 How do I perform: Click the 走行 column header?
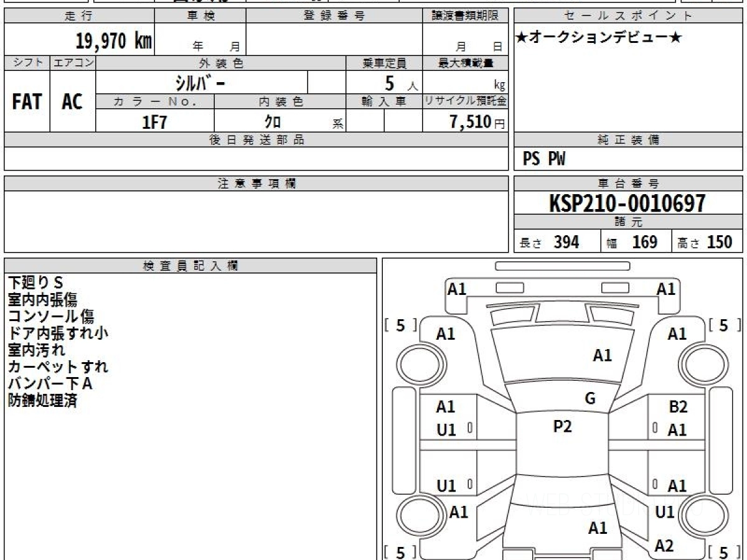coord(79,16)
